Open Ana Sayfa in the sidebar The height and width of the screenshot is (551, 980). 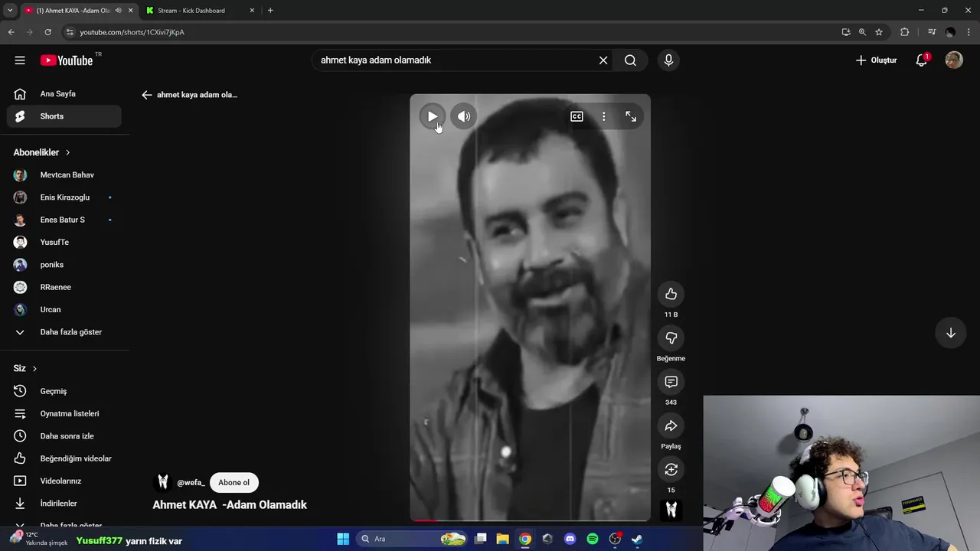pos(64,94)
